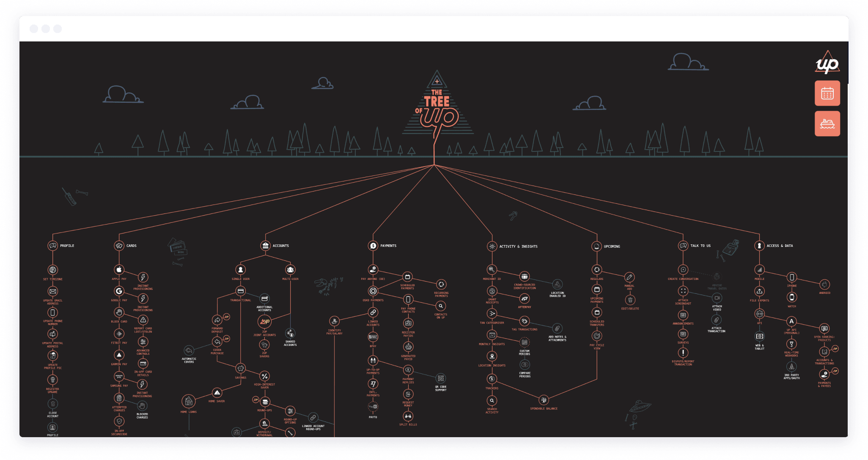
Task: Open the Report Card Lost/Stolen warning node
Action: coord(143,320)
